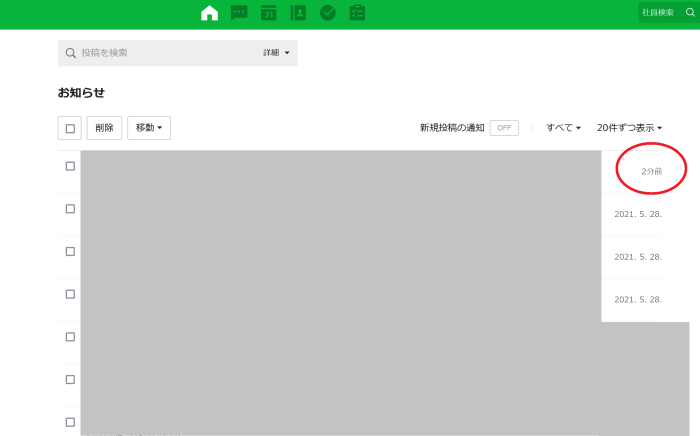Click the お知らせ heading
The height and width of the screenshot is (436, 700).
click(81, 93)
